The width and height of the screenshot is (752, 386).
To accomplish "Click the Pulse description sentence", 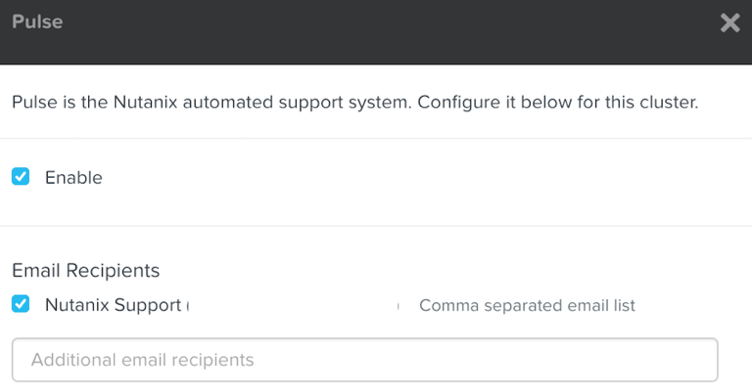I will click(355, 102).
